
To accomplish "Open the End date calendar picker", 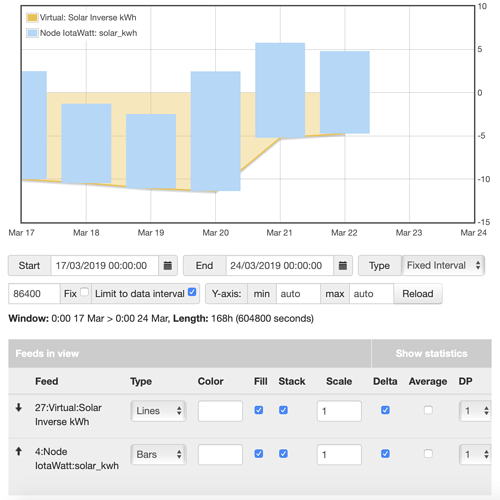I will [343, 266].
